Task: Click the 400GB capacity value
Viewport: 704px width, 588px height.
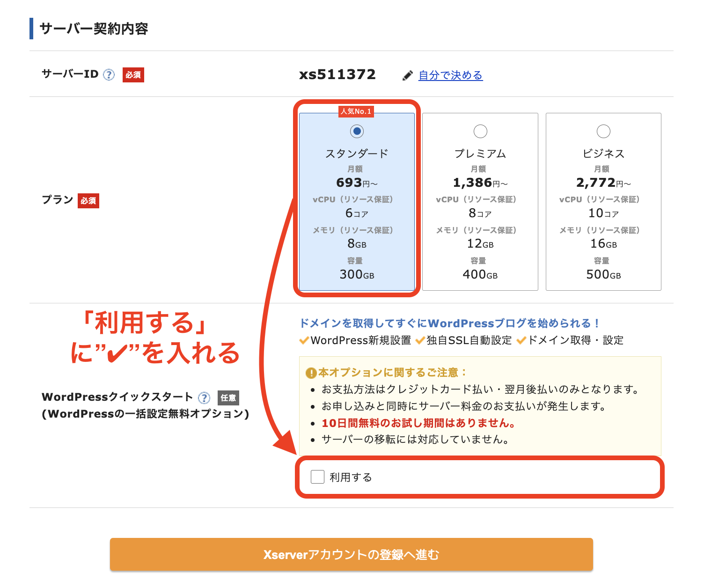Action: click(480, 274)
